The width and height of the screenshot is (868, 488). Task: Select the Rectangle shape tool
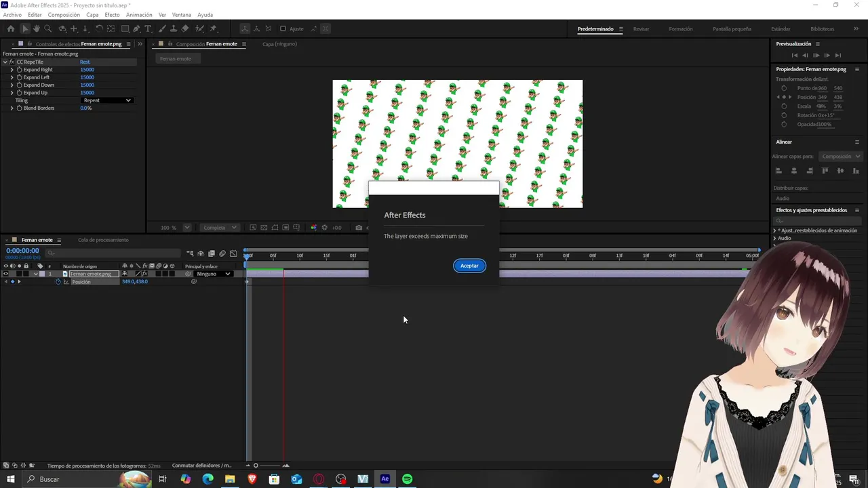125,28
